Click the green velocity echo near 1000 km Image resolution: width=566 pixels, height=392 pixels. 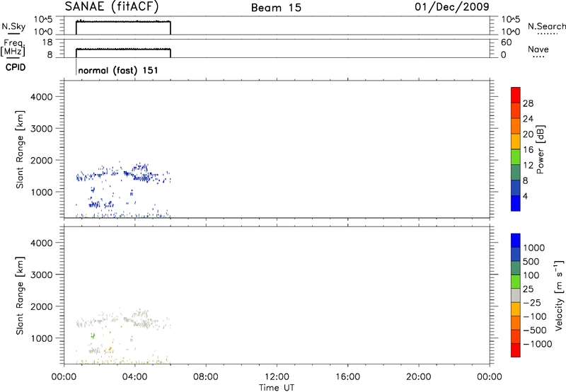point(93,335)
